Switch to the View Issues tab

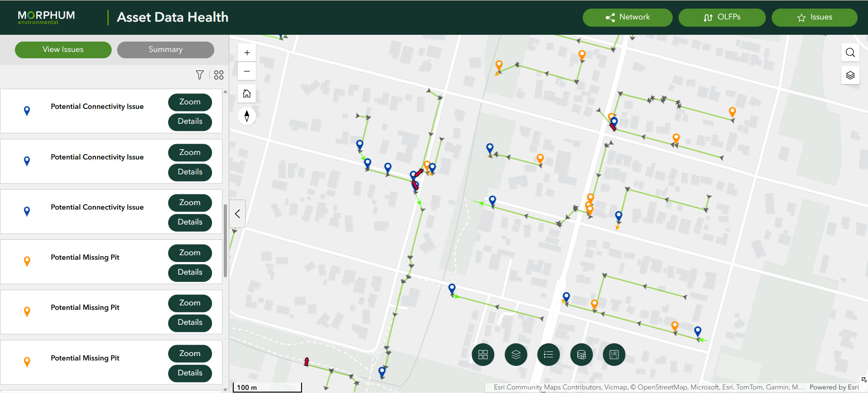[63, 50]
